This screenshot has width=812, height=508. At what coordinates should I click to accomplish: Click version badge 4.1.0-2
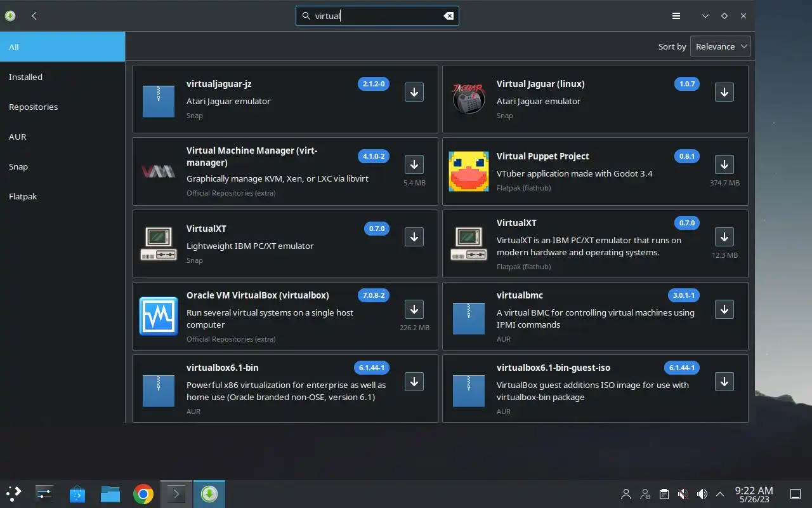coord(374,156)
